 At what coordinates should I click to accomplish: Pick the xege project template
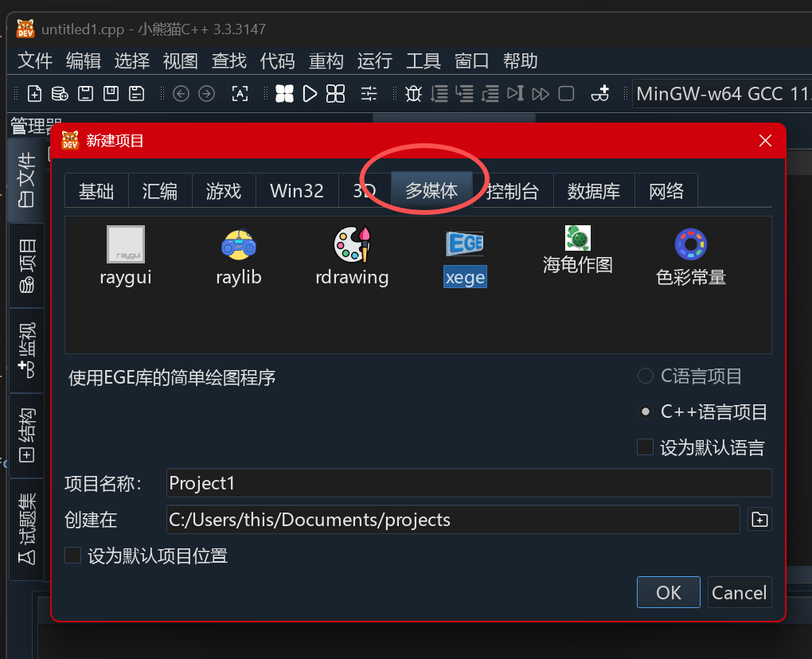pyautogui.click(x=465, y=255)
